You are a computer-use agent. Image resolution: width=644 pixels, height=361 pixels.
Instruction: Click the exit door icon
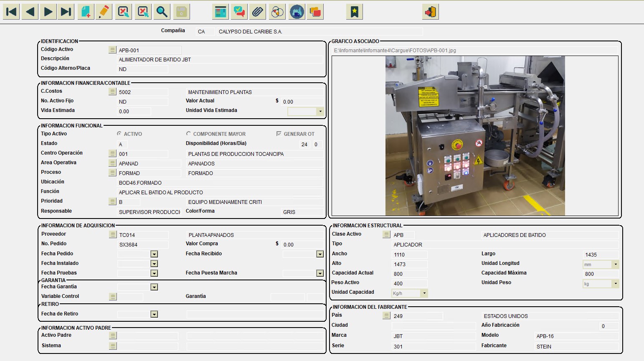coord(430,12)
